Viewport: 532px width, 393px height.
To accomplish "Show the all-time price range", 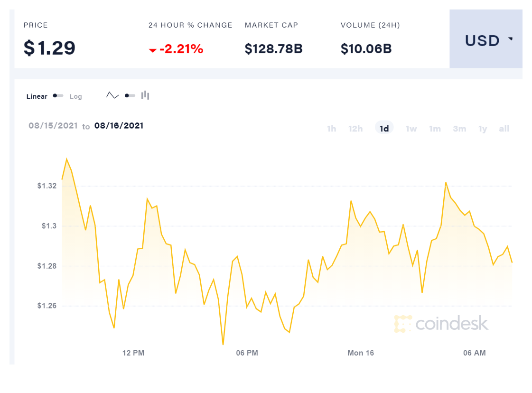I will 504,129.
